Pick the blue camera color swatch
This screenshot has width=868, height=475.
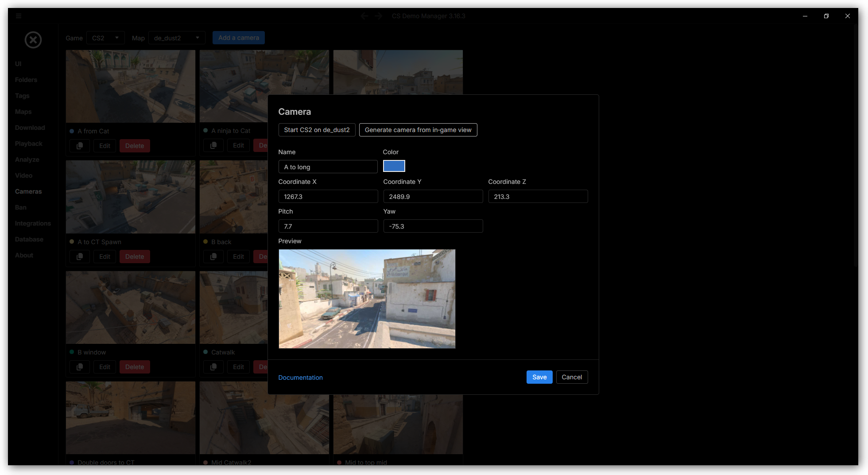pyautogui.click(x=394, y=166)
